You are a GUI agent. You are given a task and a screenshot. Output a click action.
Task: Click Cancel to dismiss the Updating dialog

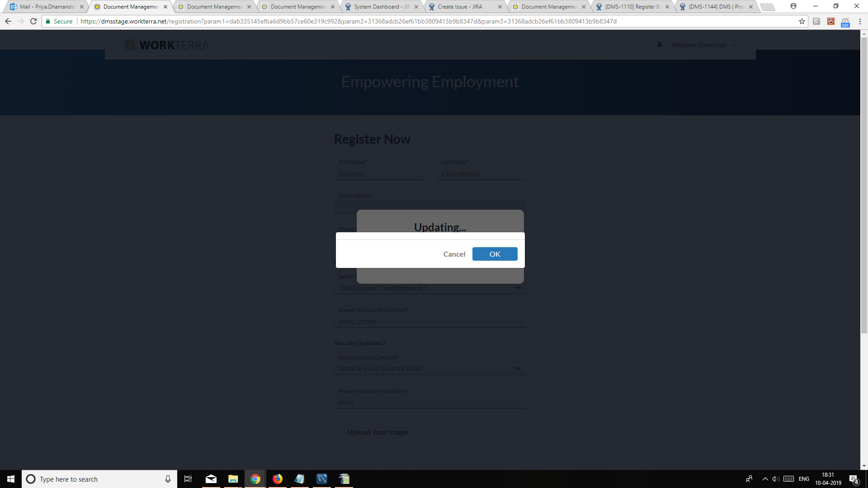pos(454,254)
